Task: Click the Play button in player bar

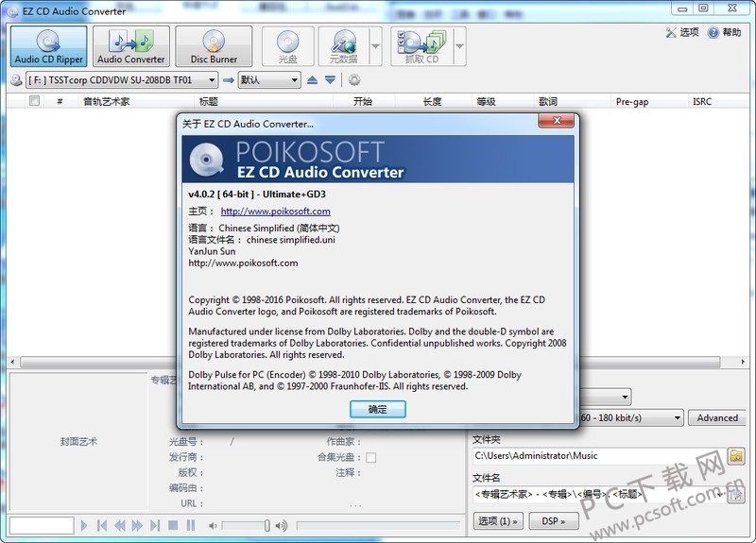Action: point(84,525)
